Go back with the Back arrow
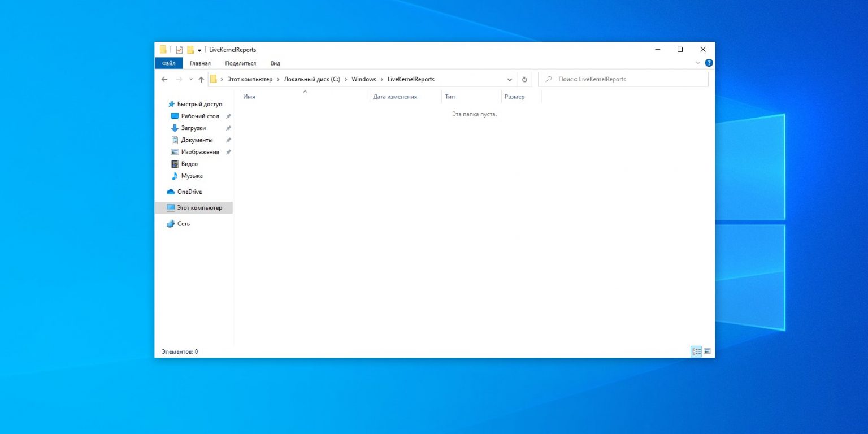 click(x=164, y=79)
